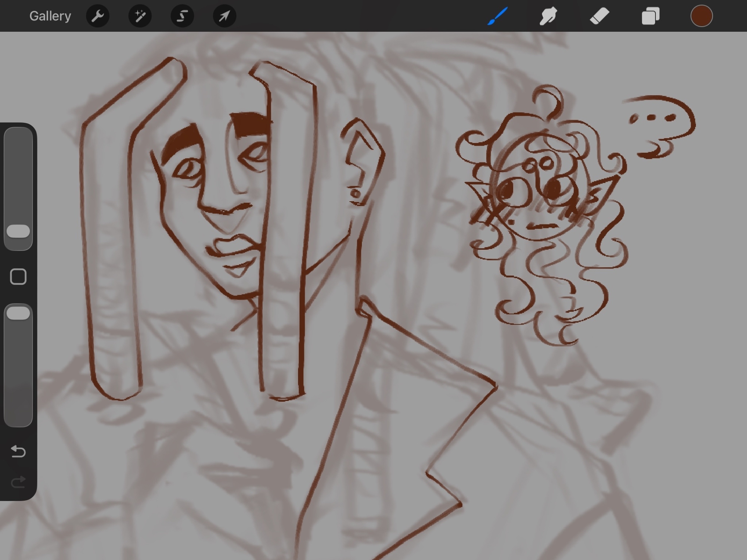Click the brush size slider handle
This screenshot has width=747, height=560.
coord(18,231)
